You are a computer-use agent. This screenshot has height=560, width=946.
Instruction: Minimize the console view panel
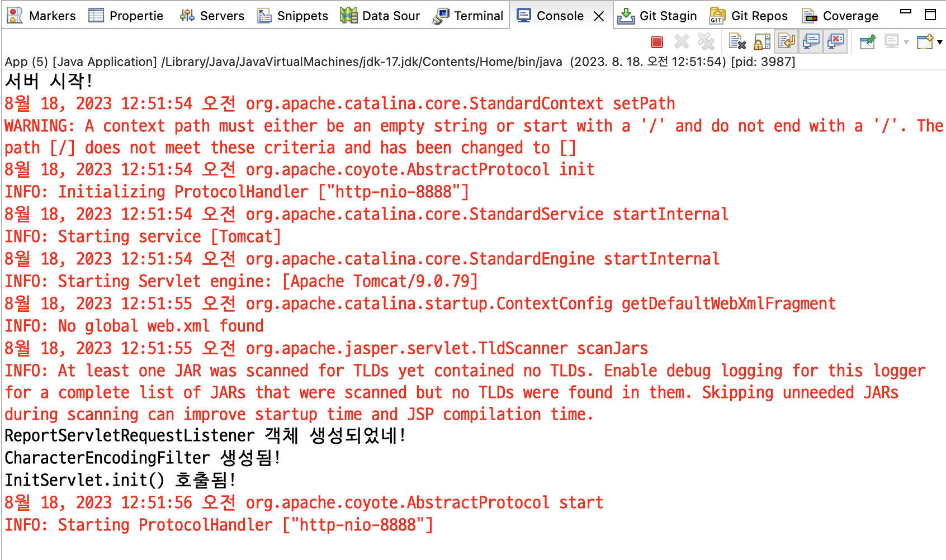[906, 12]
